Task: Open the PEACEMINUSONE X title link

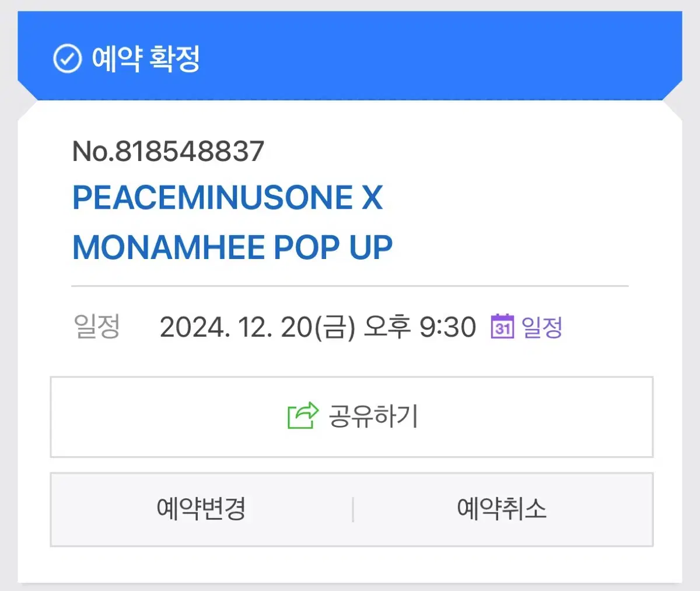Action: click(x=228, y=197)
